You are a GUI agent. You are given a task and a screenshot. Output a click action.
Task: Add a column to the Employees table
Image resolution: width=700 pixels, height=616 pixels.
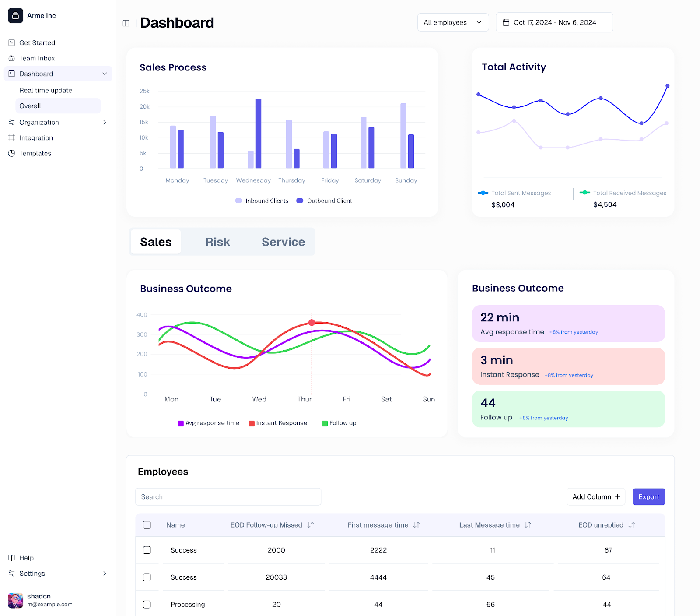595,496
